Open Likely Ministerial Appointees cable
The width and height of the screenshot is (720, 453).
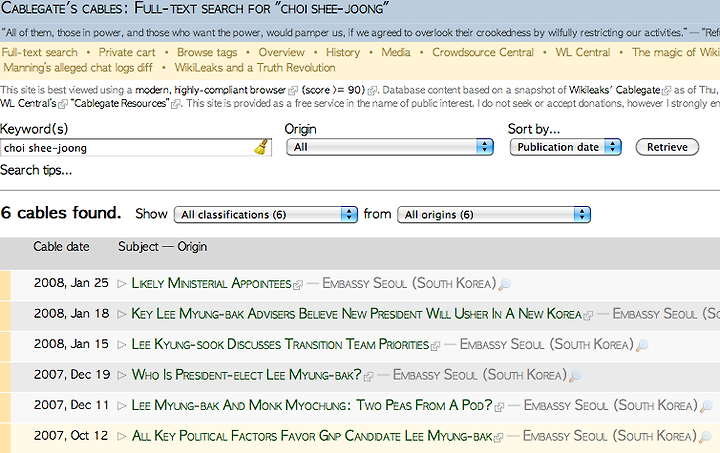211,283
